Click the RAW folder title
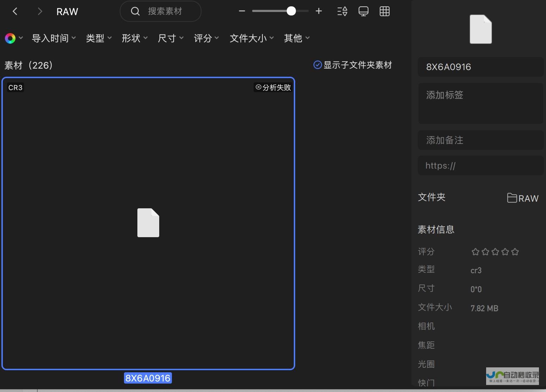Image resolution: width=546 pixels, height=392 pixels. (67, 12)
